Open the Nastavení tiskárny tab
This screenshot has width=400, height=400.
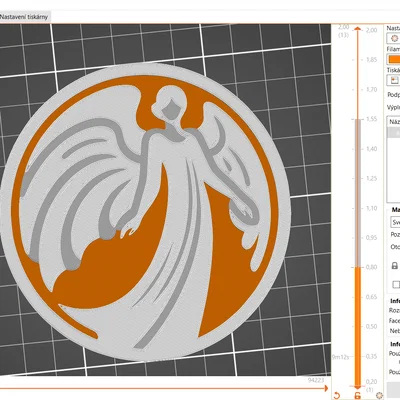pyautogui.click(x=24, y=17)
